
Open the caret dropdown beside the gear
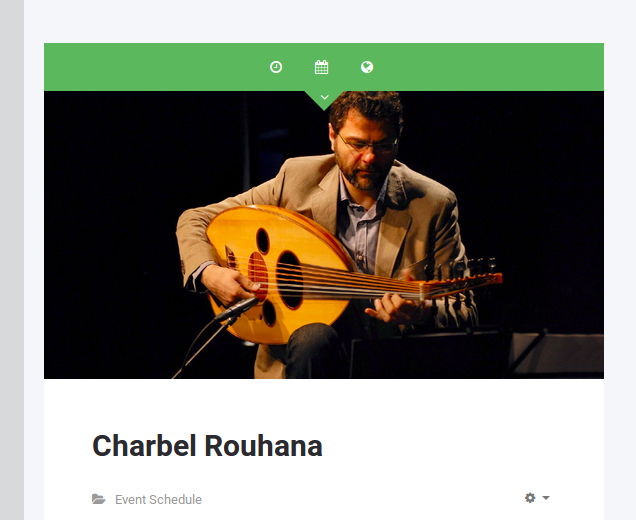click(546, 498)
